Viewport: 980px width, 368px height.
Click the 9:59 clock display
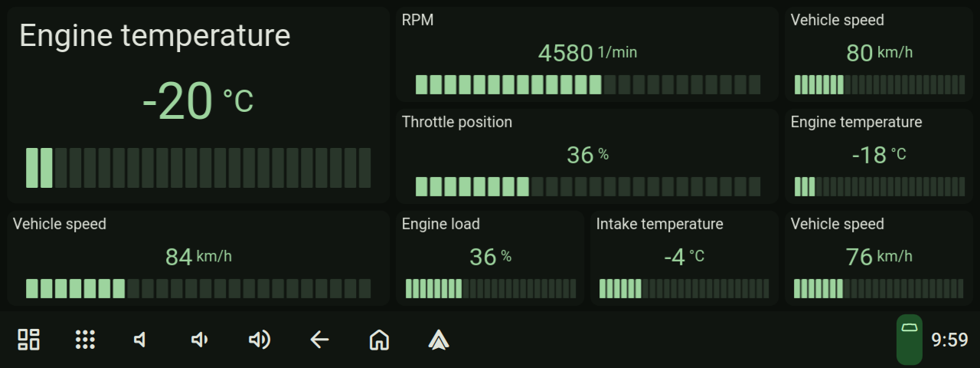(x=949, y=340)
